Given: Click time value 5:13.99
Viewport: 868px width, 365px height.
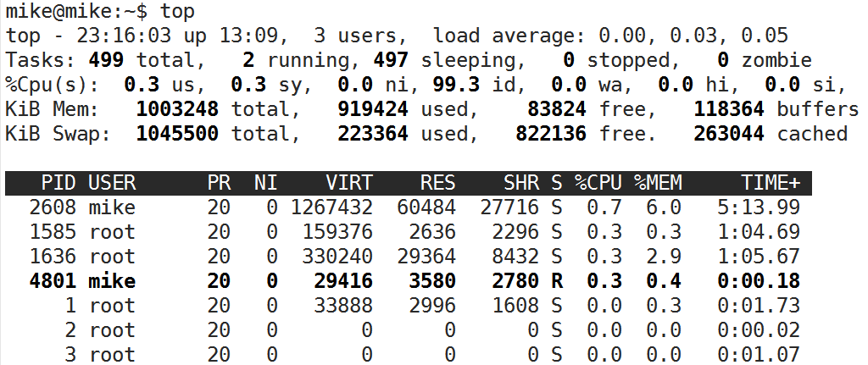Looking at the screenshot, I should pyautogui.click(x=759, y=207).
